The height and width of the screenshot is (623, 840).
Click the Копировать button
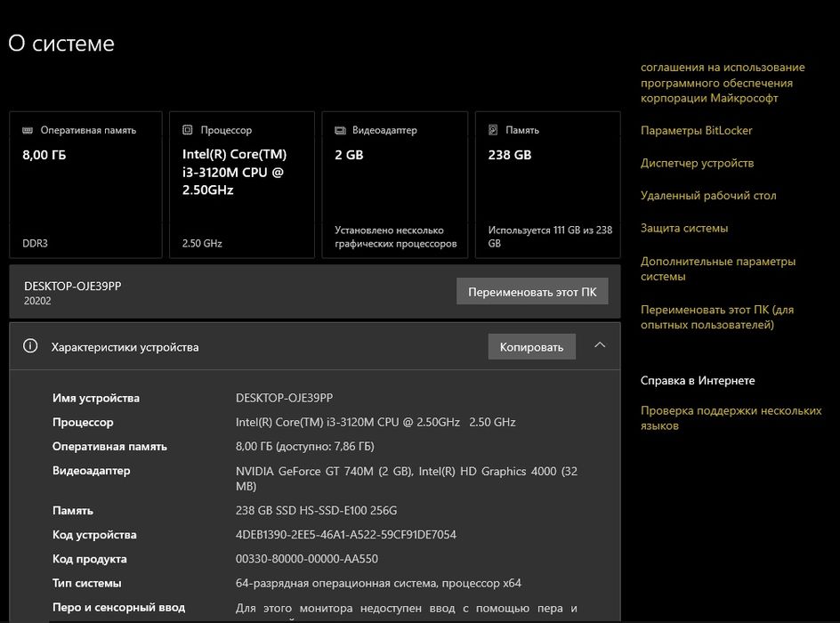(x=531, y=346)
